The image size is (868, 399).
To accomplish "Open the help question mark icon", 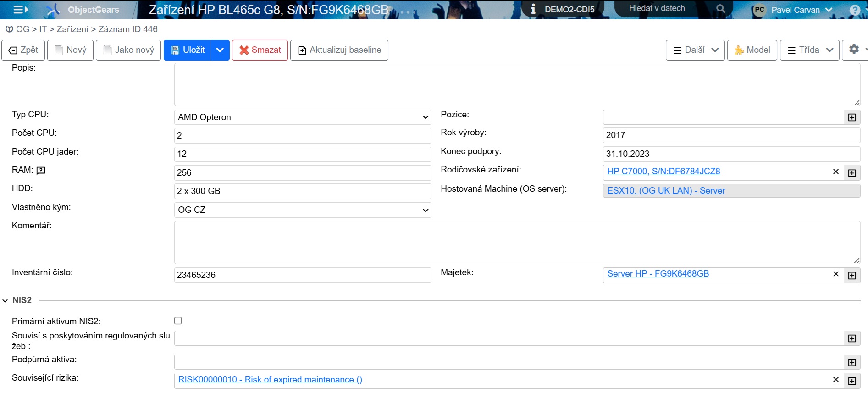I will (x=855, y=10).
